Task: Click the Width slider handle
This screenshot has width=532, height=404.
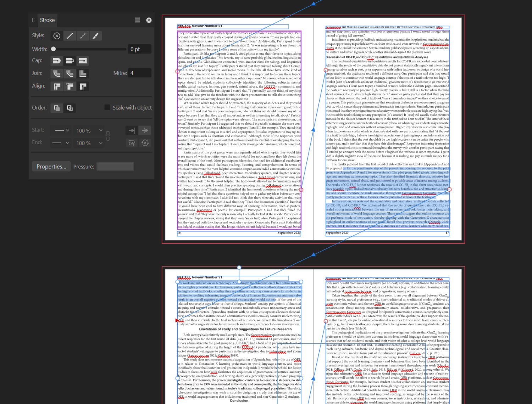Action: click(53, 49)
